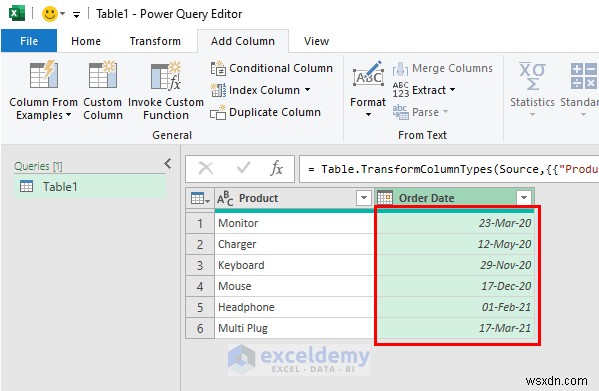This screenshot has width=599, height=391.
Task: Switch to the Home tab
Action: tap(86, 41)
